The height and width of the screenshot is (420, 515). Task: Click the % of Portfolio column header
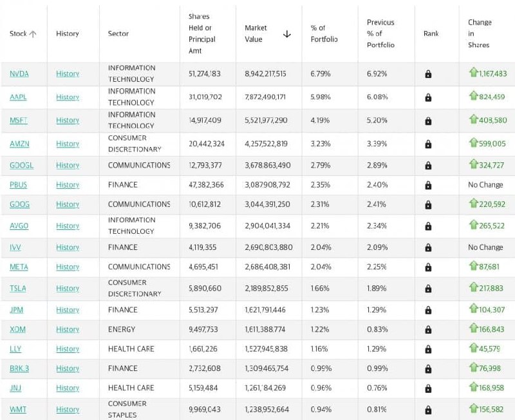tap(324, 33)
